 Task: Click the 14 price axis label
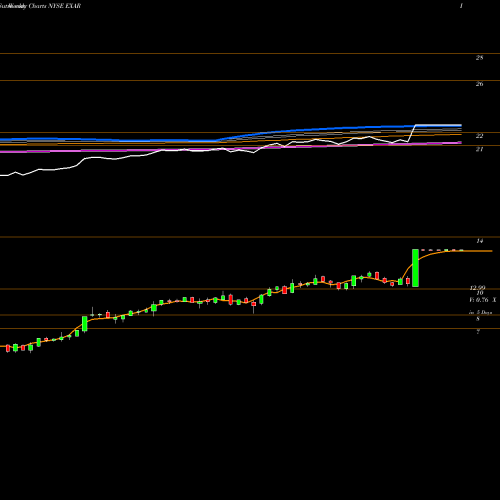tap(480, 241)
